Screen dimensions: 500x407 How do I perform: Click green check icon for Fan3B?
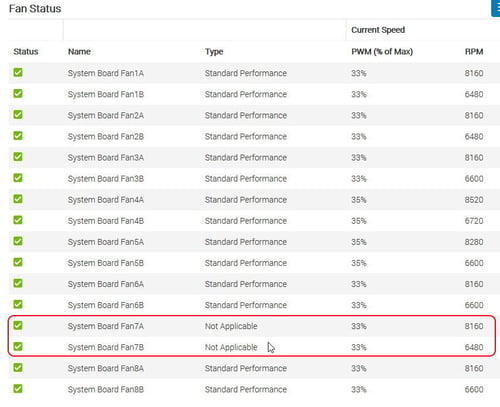pyautogui.click(x=18, y=178)
